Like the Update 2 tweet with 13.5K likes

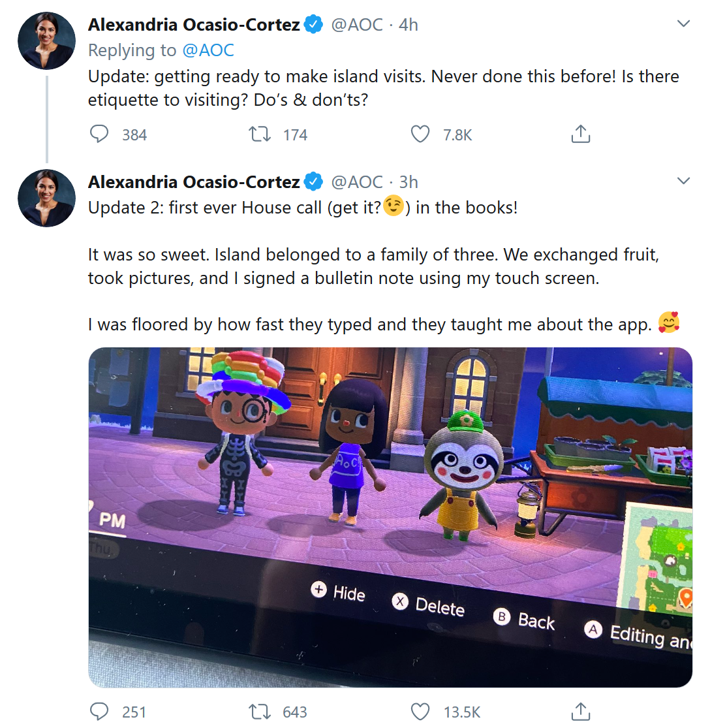[x=421, y=711]
